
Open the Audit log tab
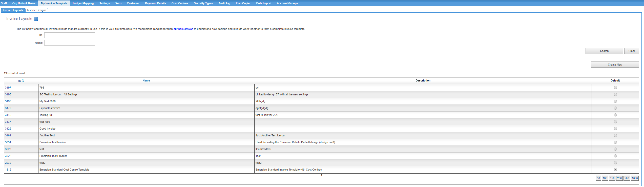(x=224, y=3)
